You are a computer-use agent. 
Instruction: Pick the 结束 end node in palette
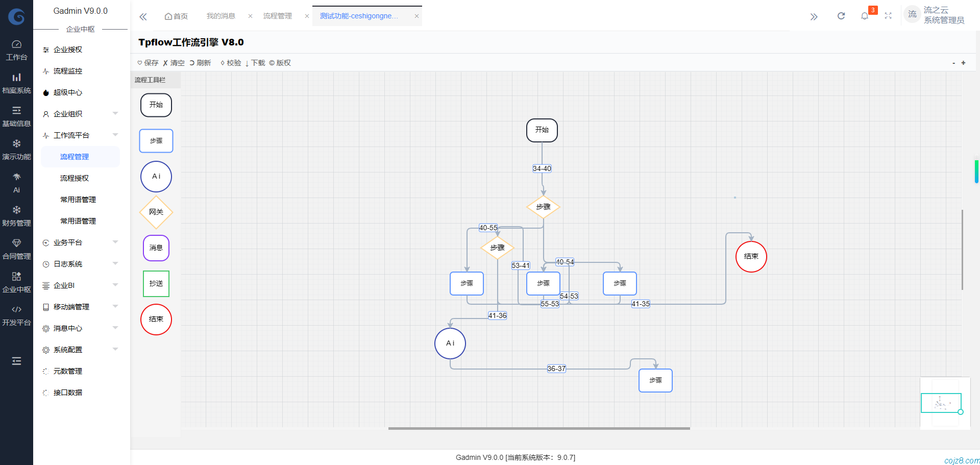156,320
